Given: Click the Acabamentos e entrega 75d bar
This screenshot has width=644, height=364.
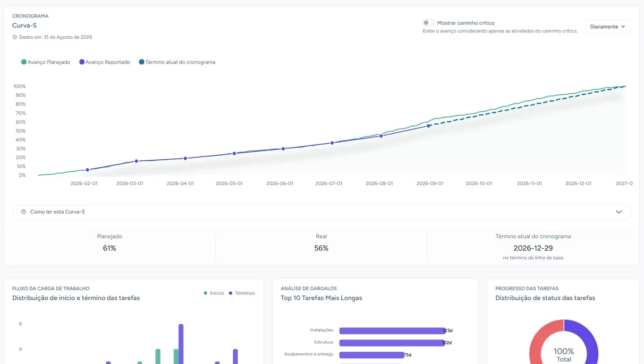Looking at the screenshot, I should point(372,355).
